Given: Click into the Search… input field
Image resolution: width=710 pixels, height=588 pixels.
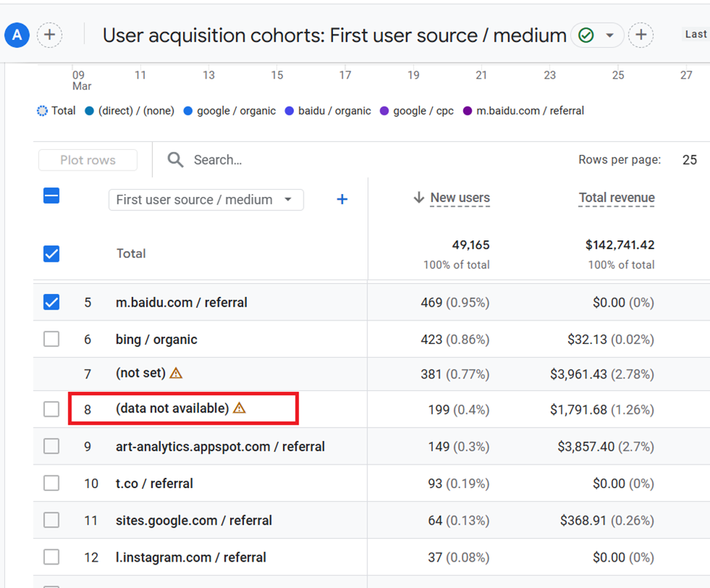Looking at the screenshot, I should pos(294,159).
